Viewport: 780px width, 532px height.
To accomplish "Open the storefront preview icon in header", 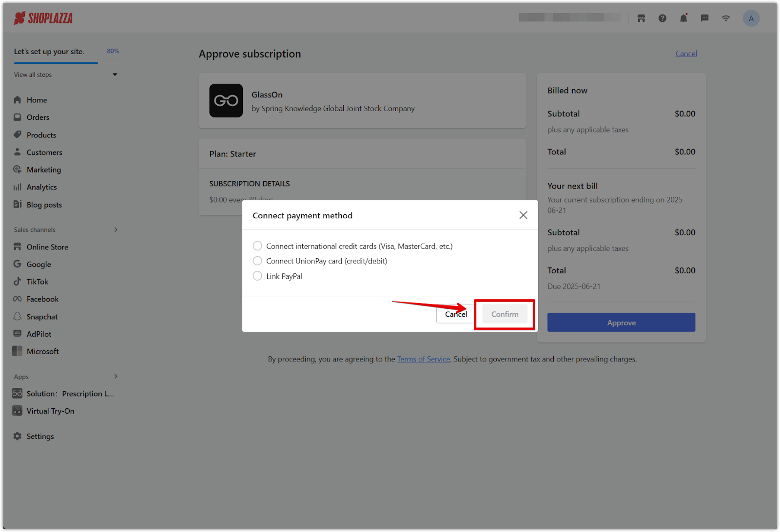I will coord(641,19).
